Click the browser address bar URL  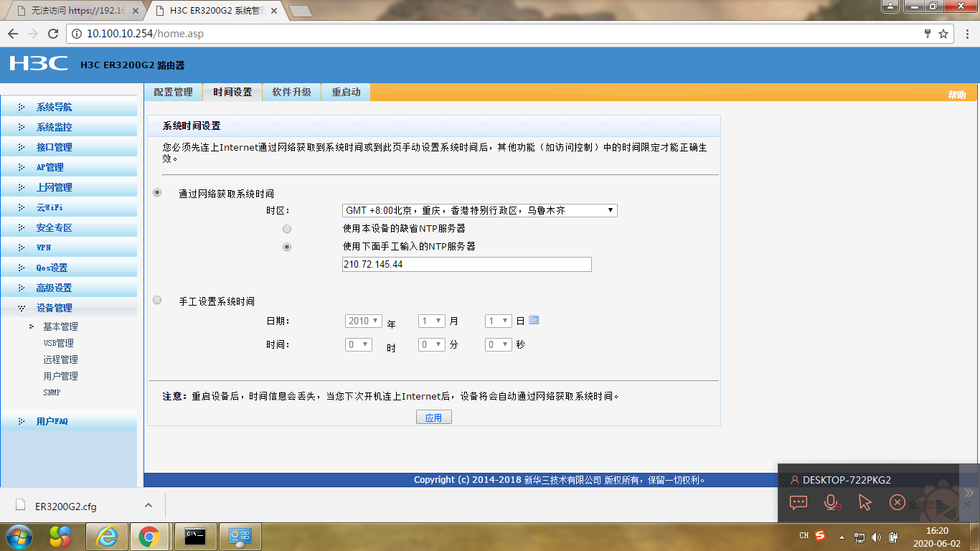(x=145, y=34)
